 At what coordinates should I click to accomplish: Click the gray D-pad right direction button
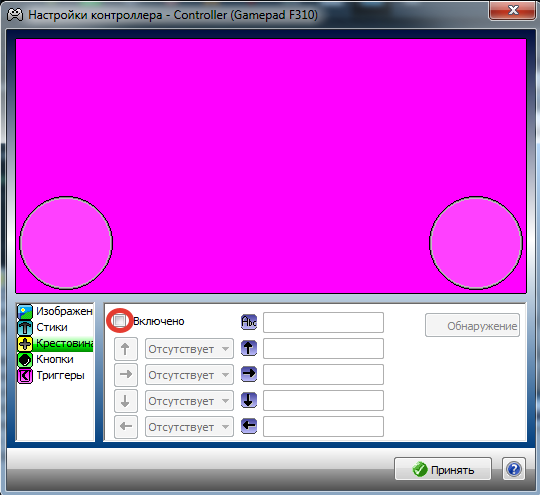(x=126, y=375)
